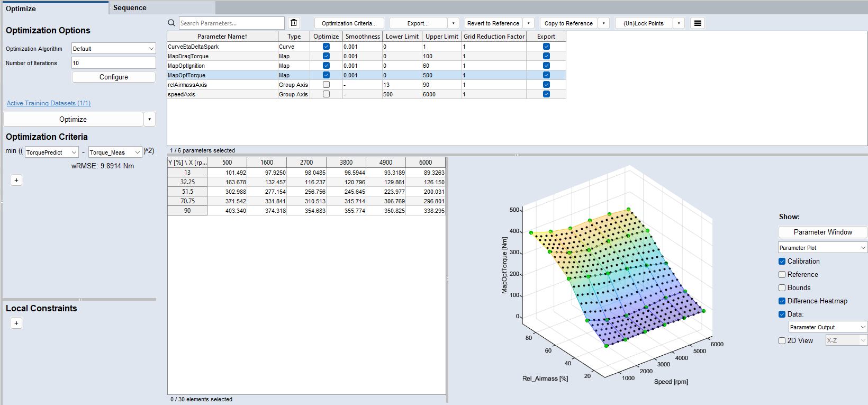Switch to the Sequence tab
Image resolution: width=868 pixels, height=405 pixels.
point(130,8)
